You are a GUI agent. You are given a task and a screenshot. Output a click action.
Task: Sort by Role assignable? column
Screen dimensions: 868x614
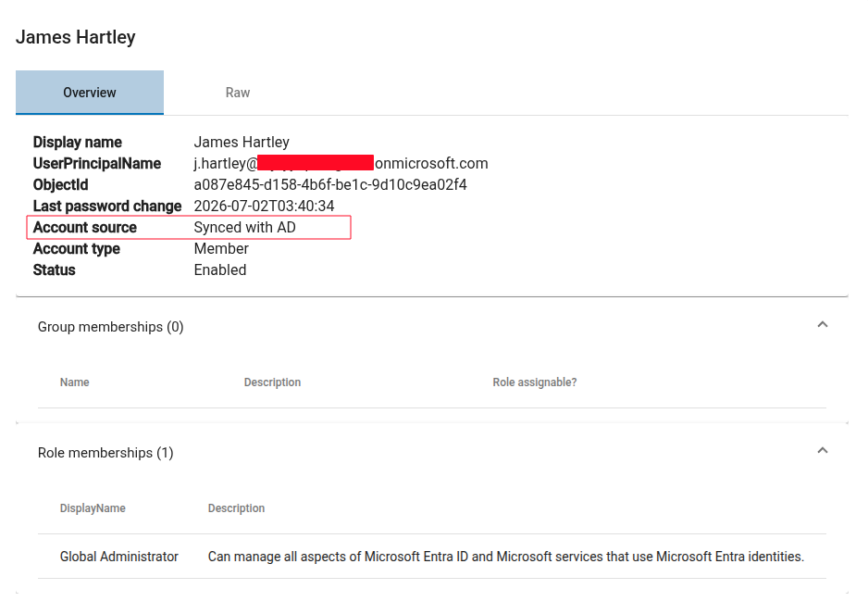[x=535, y=382]
